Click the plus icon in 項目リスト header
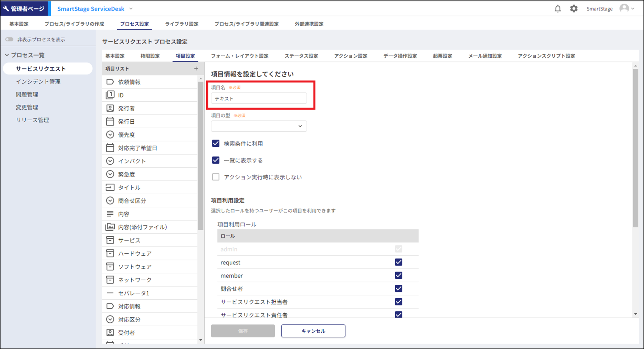This screenshot has height=349, width=644. click(x=196, y=69)
